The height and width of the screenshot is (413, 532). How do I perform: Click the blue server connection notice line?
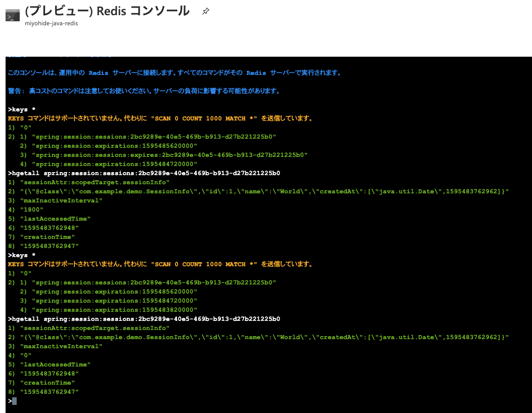(174, 73)
